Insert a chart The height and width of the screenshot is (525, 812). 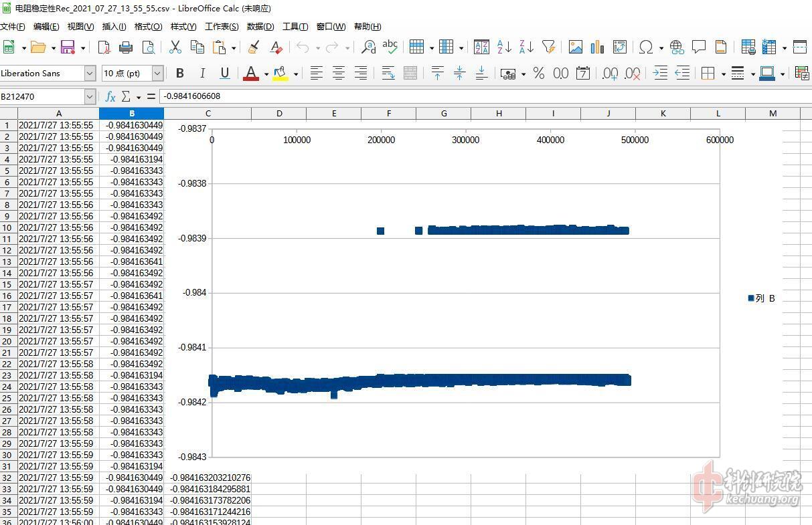point(597,47)
